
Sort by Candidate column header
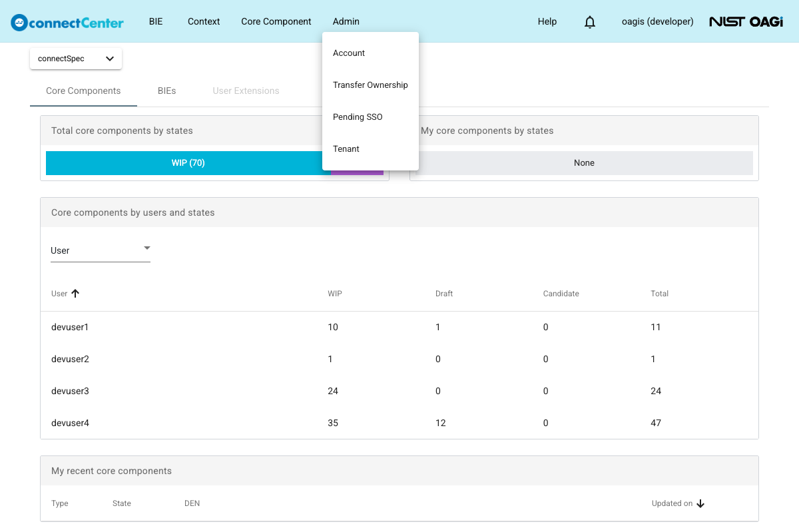click(561, 294)
